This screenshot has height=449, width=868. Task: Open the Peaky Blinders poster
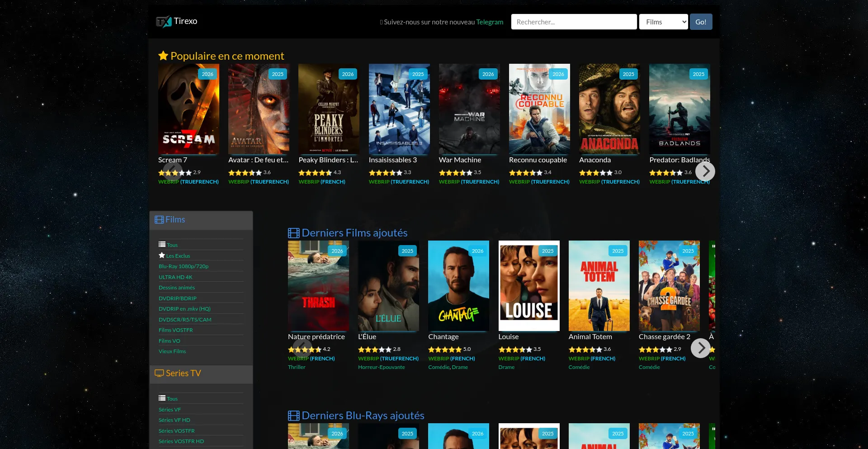[x=329, y=109]
